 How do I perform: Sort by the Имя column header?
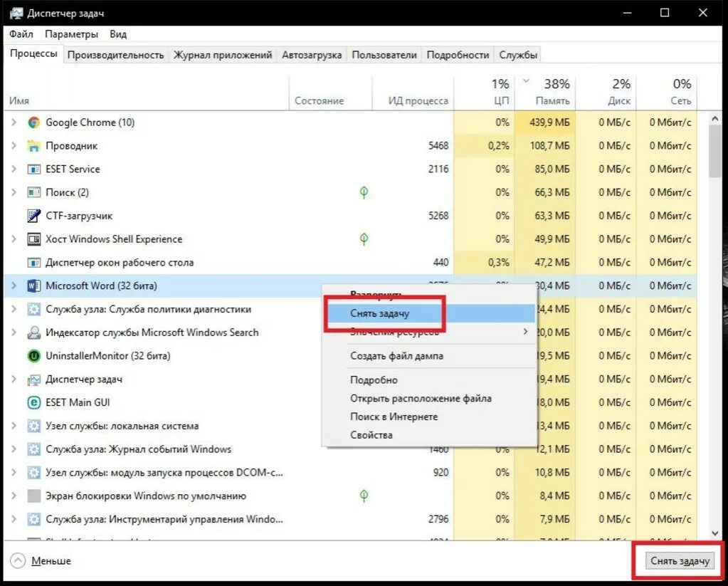tap(147, 93)
